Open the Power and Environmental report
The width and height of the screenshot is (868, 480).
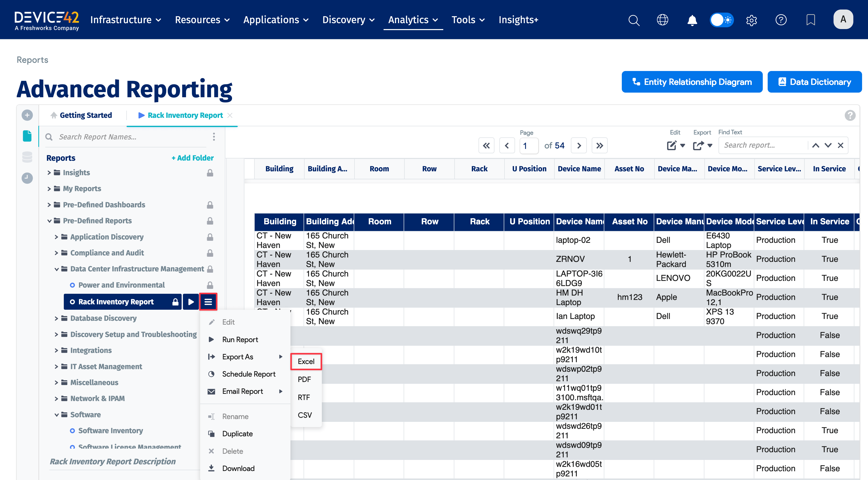pos(121,285)
